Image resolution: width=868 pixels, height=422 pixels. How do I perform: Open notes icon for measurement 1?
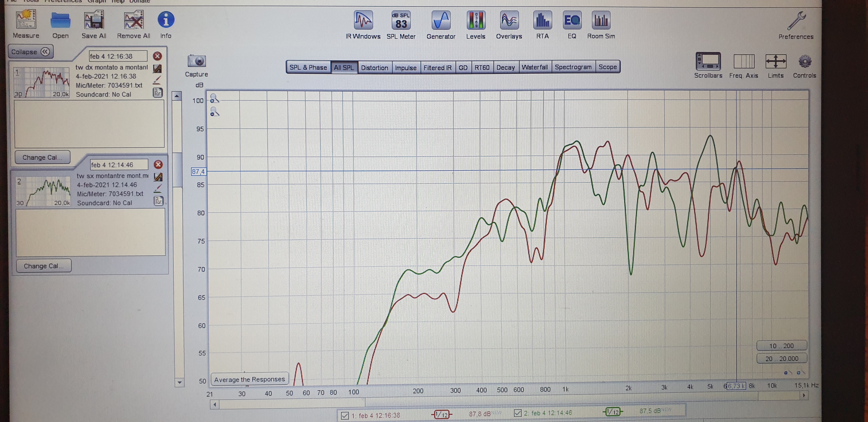coord(158,93)
